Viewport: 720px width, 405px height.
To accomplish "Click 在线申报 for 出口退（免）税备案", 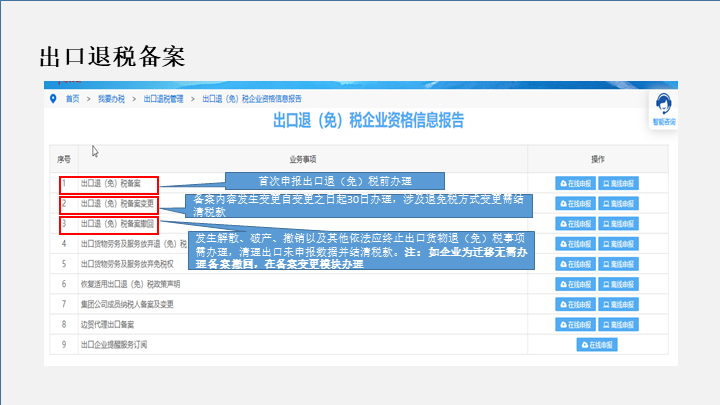I will click(x=575, y=183).
